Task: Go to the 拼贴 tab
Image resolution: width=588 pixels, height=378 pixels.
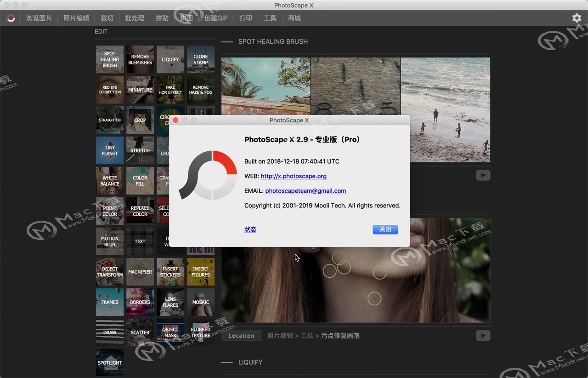Action: (162, 18)
